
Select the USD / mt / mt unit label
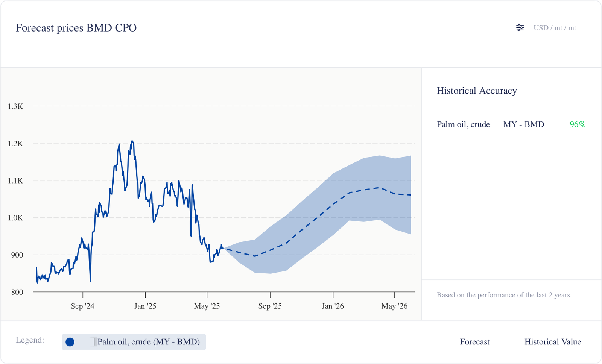tap(555, 28)
